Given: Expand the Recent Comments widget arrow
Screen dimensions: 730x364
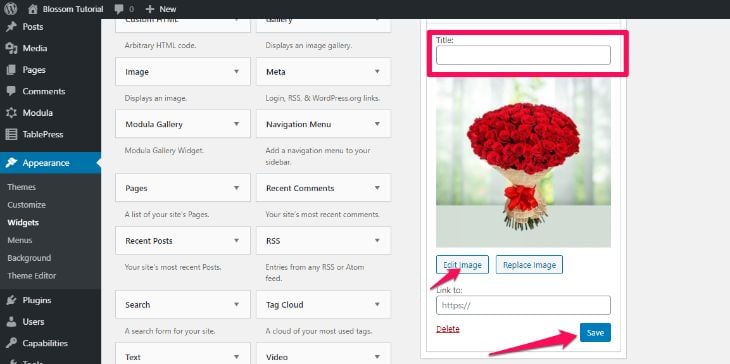Looking at the screenshot, I should 377,188.
